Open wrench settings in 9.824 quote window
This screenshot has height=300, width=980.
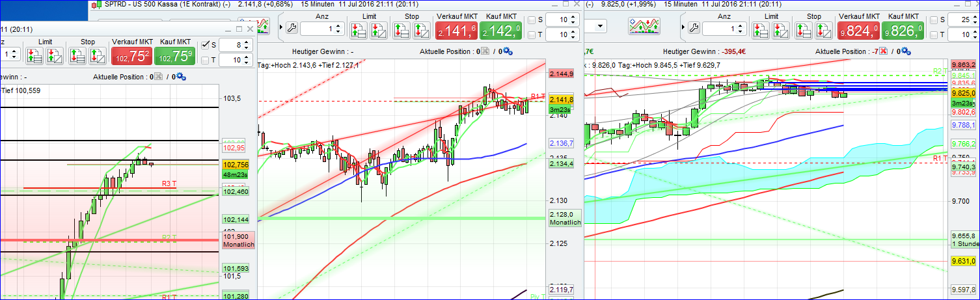[693, 28]
